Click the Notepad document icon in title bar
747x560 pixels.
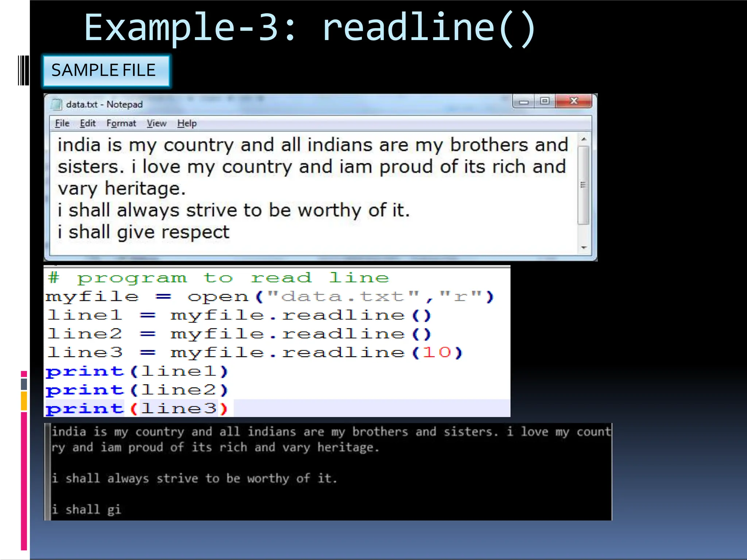point(57,104)
